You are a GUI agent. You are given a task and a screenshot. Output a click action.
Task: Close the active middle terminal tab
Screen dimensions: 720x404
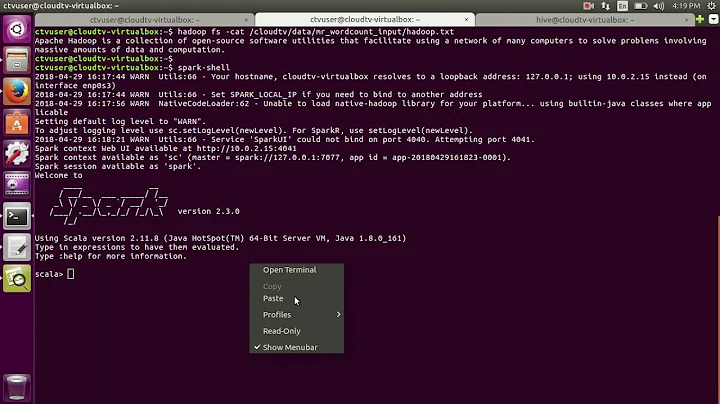[467, 20]
